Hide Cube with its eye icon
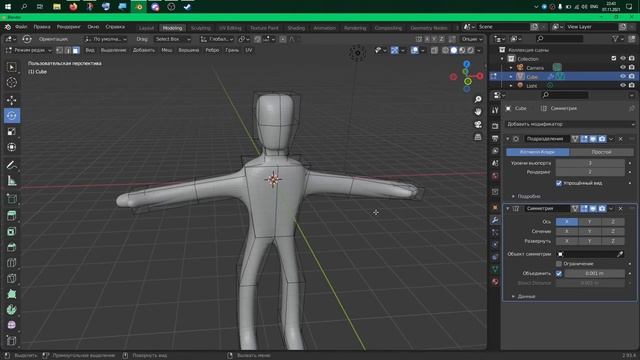This screenshot has height=360, width=640. [623, 76]
